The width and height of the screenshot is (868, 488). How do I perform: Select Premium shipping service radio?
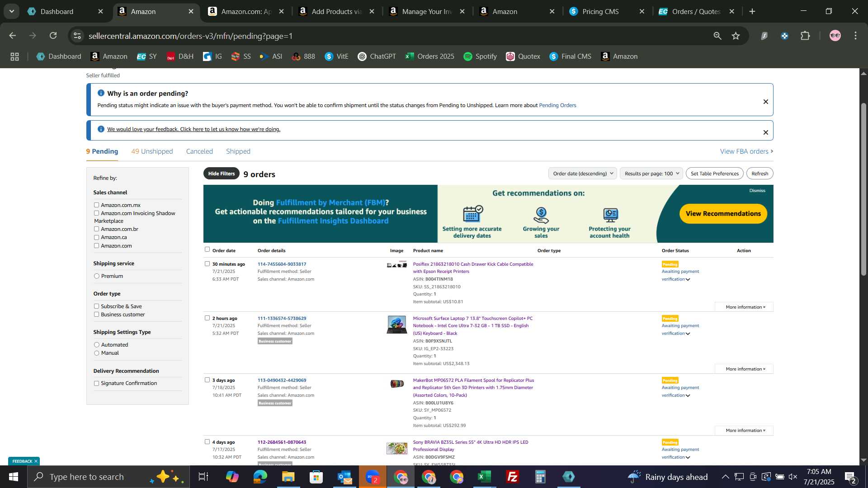pos(96,276)
